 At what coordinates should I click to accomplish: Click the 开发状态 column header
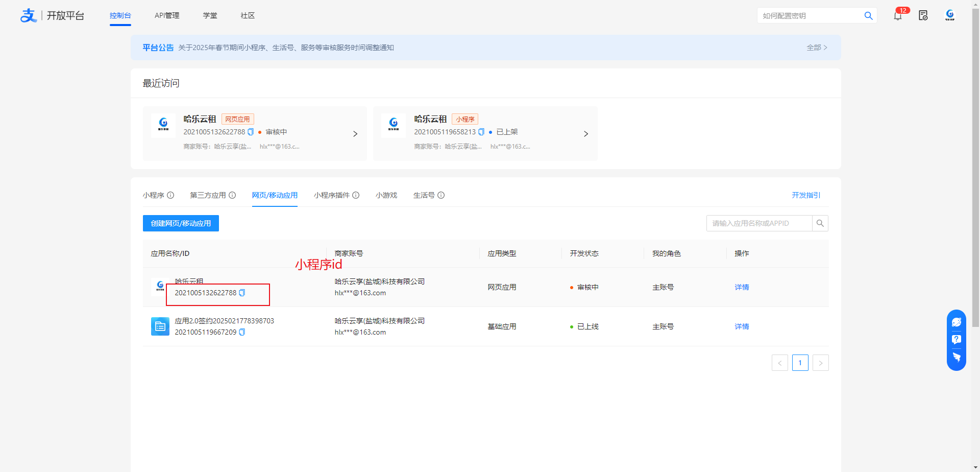tap(584, 253)
